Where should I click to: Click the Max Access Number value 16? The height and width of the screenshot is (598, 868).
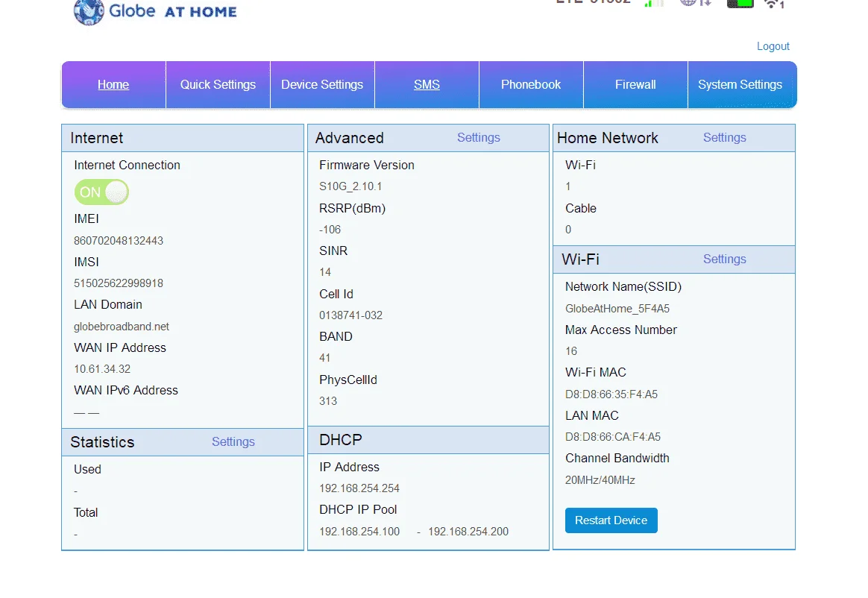coord(571,352)
